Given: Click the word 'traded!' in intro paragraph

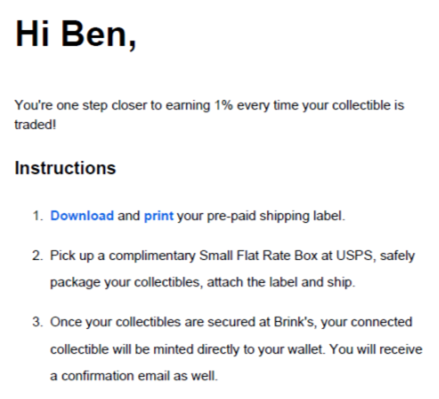Looking at the screenshot, I should tap(35, 125).
